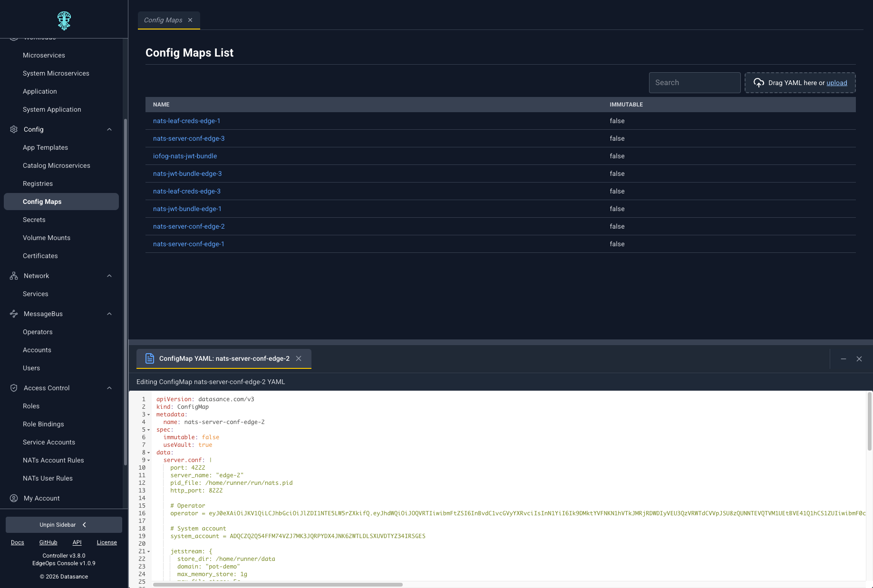
Task: Open config map nats-leaf-creds-edge-1
Action: point(186,121)
